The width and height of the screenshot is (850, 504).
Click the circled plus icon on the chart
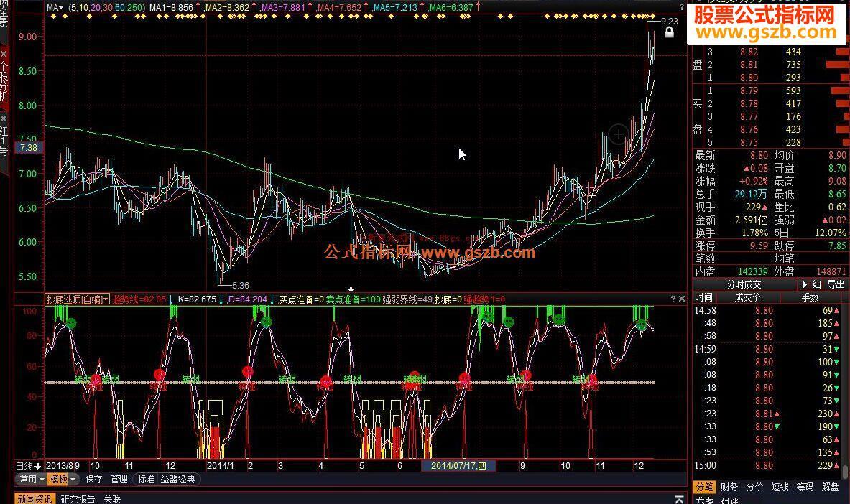tap(617, 134)
